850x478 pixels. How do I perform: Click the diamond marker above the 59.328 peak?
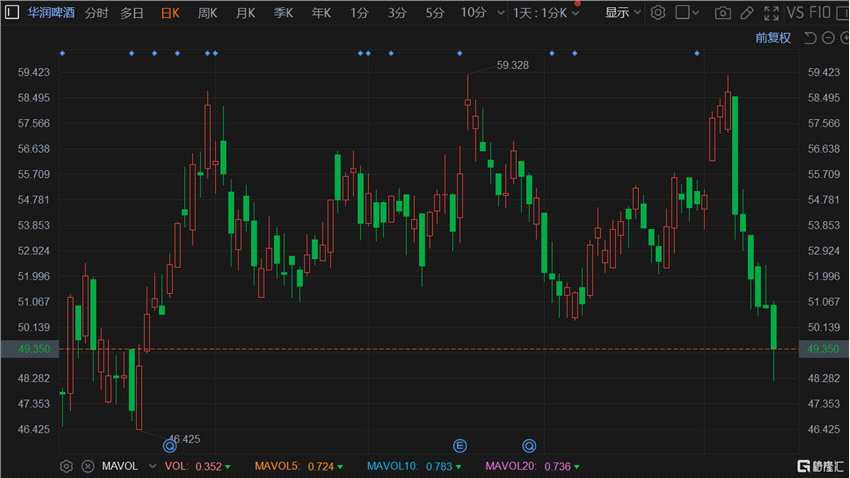click(460, 53)
